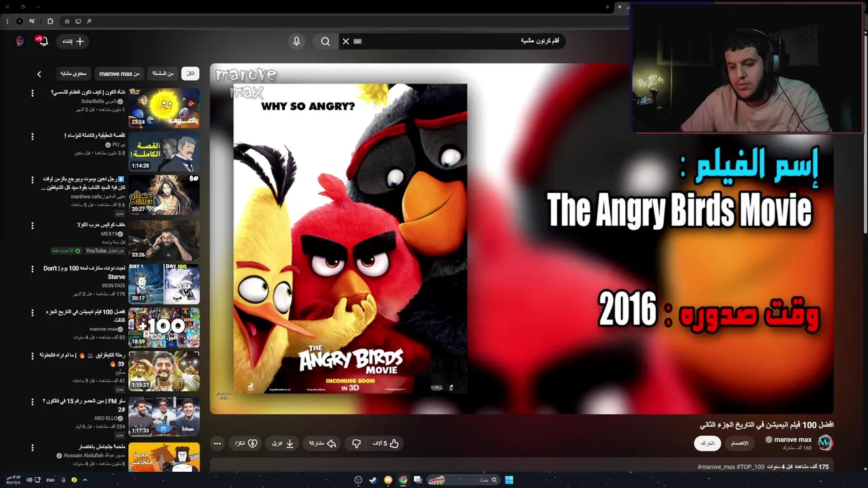Open the MEX19 33:26 thumbnail
Viewport: 868px width, 488px height.
click(164, 239)
